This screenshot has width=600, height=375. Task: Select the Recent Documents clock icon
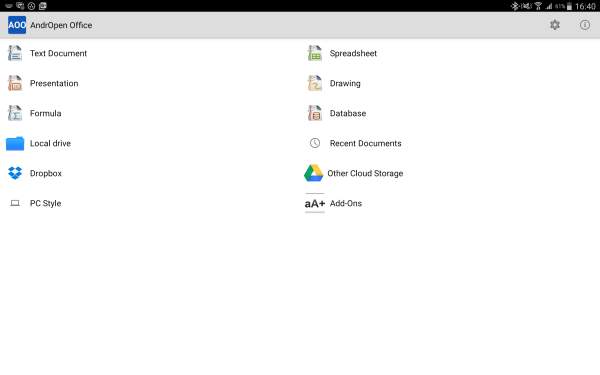pos(315,143)
